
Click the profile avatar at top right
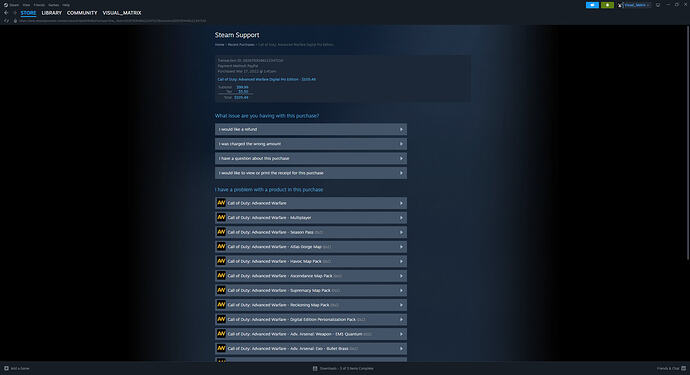(620, 5)
